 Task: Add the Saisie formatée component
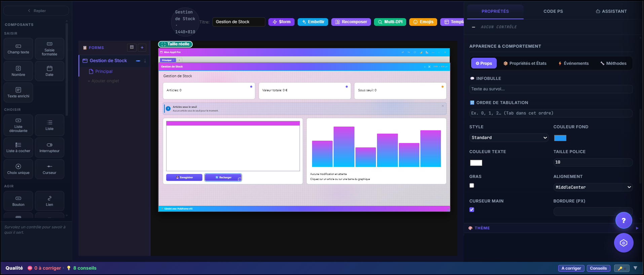coord(49,49)
